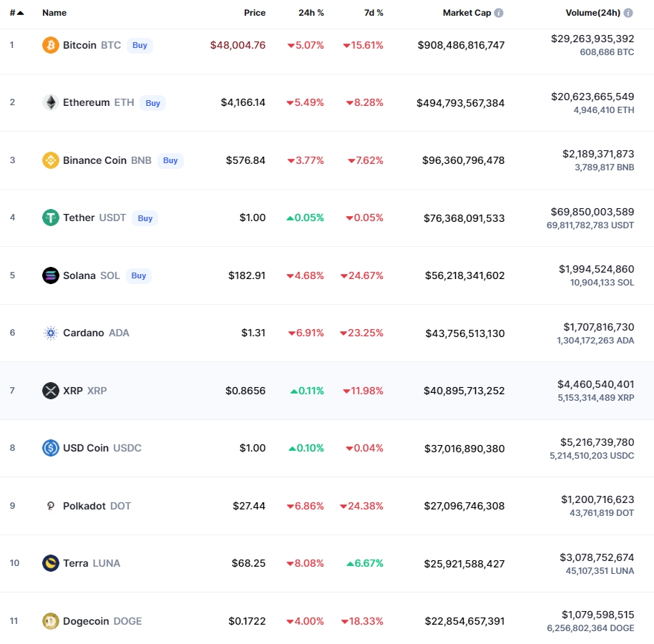The width and height of the screenshot is (654, 644).
Task: Click the Tether logo icon
Action: pyautogui.click(x=50, y=218)
